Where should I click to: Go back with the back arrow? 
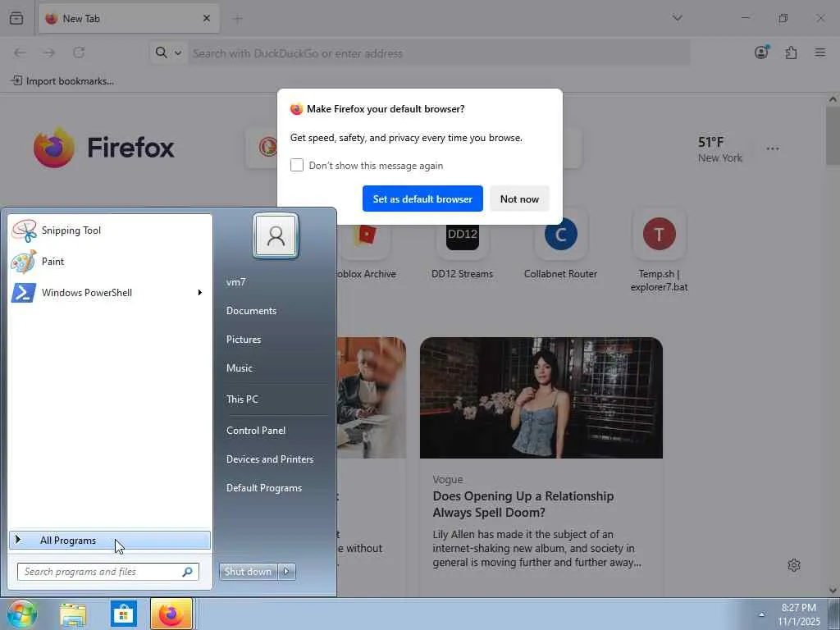(x=20, y=52)
